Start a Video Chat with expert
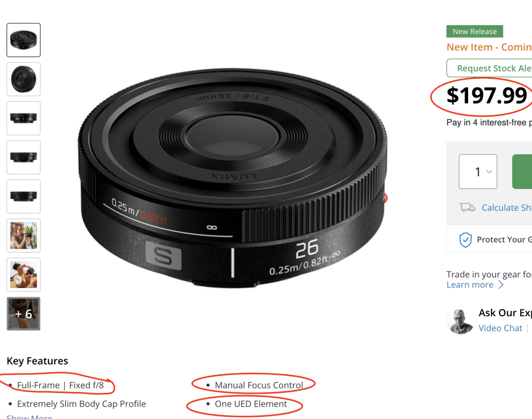This screenshot has height=419, width=532. [x=500, y=328]
